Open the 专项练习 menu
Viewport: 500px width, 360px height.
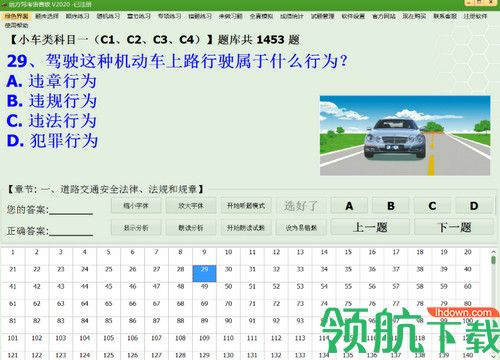coord(169,16)
